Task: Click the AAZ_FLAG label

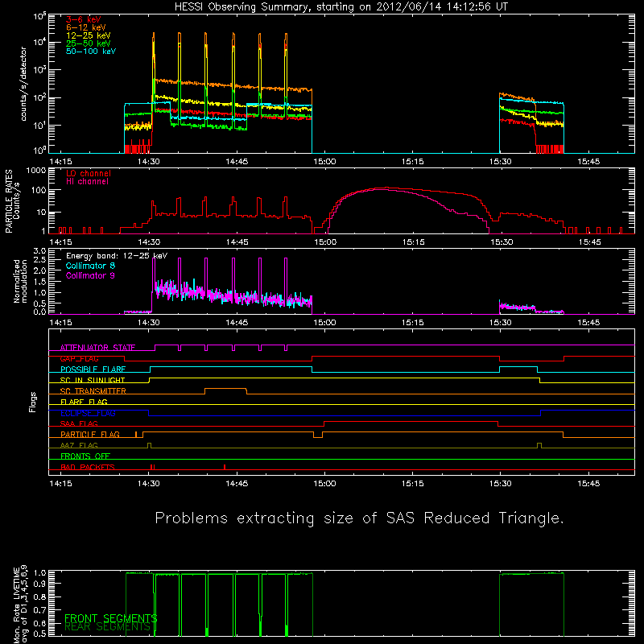Action: tap(79, 445)
